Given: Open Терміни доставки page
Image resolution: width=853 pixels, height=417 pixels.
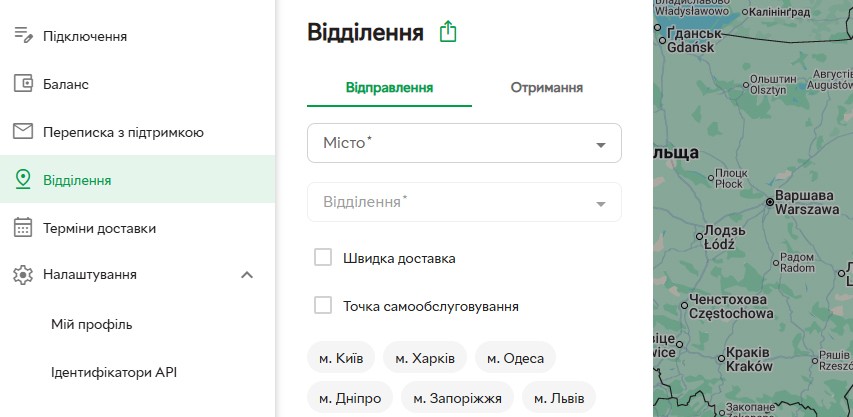Looking at the screenshot, I should 138,228.
